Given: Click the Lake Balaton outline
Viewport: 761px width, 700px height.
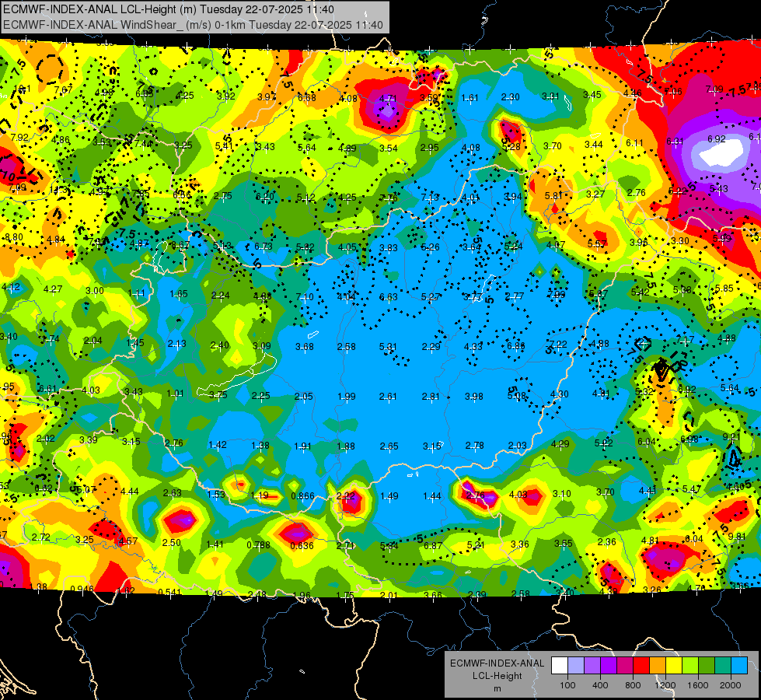Looking at the screenshot, I should [x=238, y=376].
